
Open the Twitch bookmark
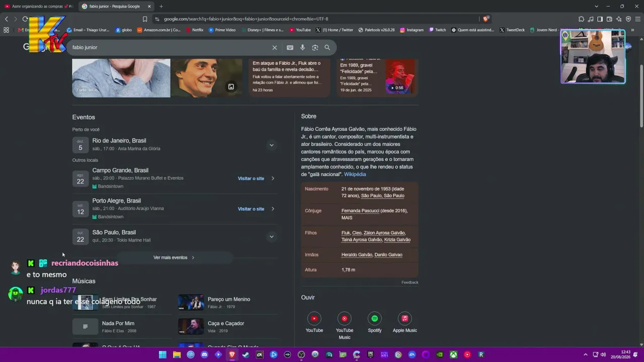[x=437, y=30]
